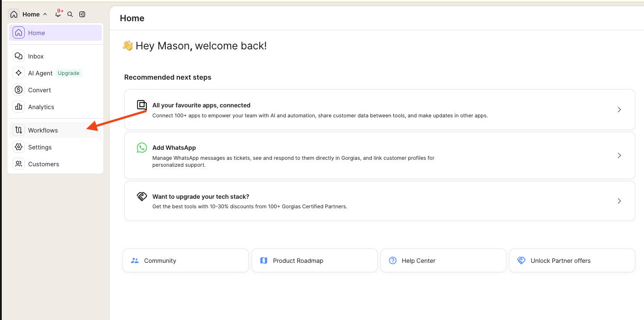Click the Customers people icon

tap(19, 164)
